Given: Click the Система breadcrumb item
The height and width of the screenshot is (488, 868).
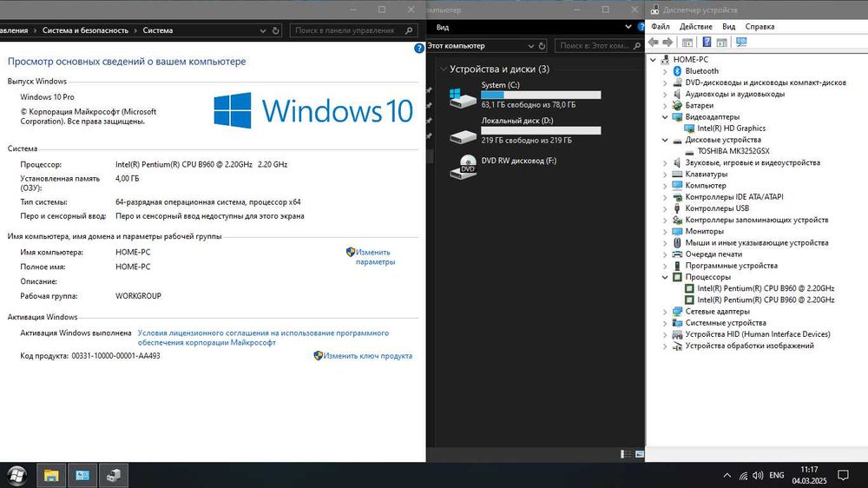Looking at the screenshot, I should point(158,30).
